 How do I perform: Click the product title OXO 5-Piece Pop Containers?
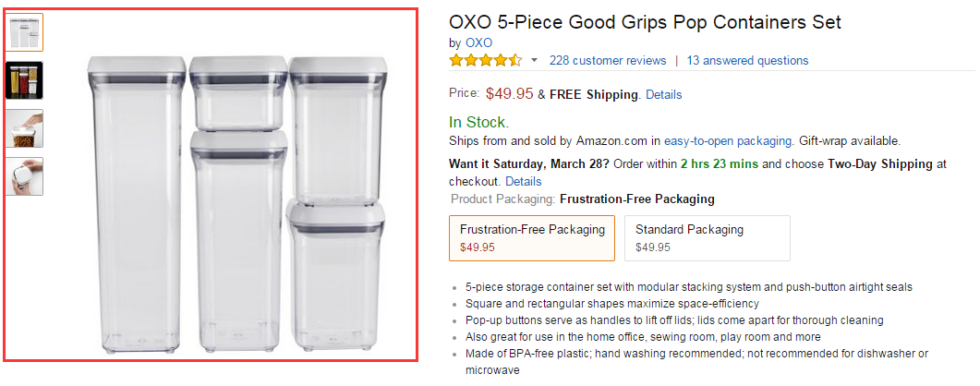[645, 22]
